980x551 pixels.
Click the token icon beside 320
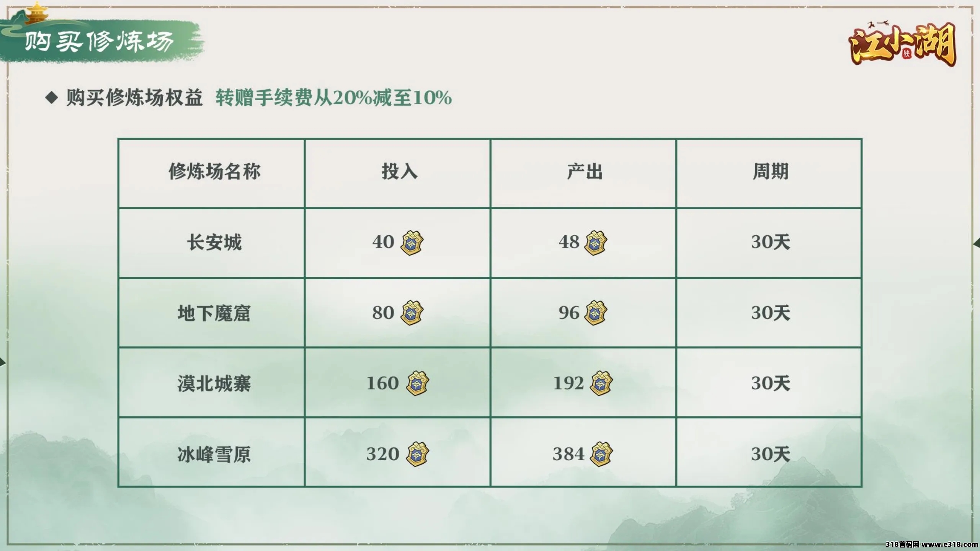tap(418, 454)
